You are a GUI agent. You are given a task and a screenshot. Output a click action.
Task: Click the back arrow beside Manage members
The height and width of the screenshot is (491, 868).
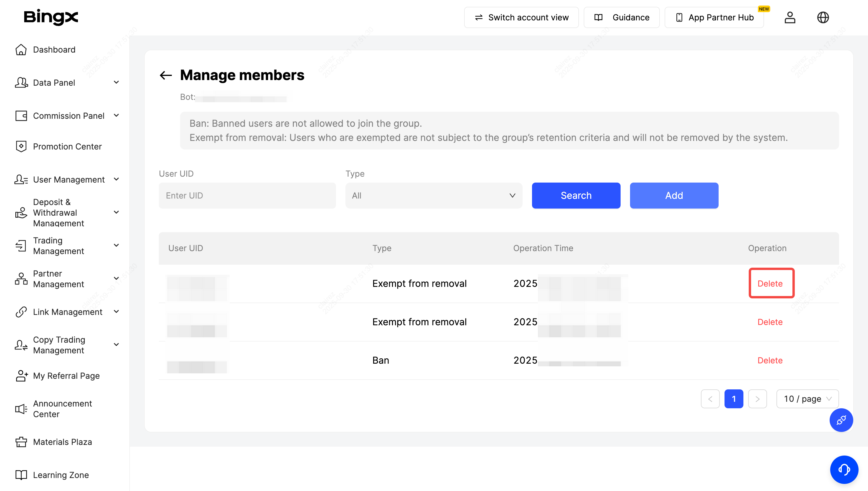point(165,75)
